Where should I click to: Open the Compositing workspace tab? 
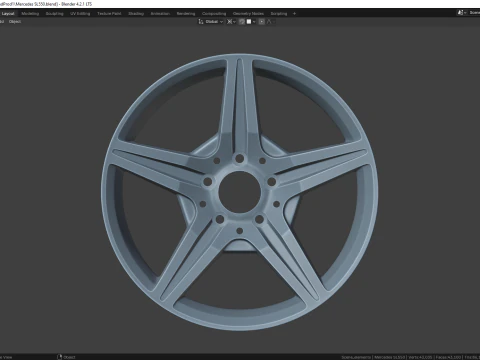point(214,14)
